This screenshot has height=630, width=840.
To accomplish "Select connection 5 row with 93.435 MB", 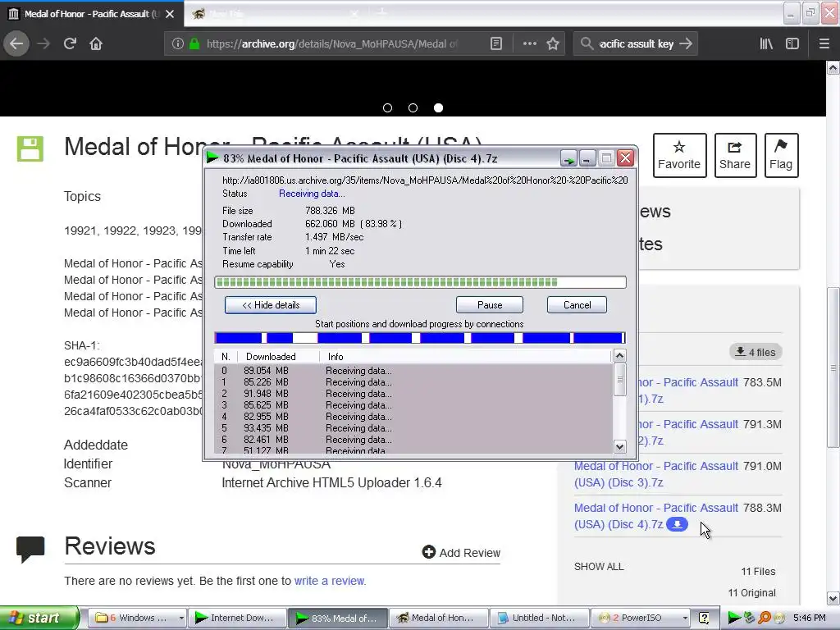I will coord(413,428).
